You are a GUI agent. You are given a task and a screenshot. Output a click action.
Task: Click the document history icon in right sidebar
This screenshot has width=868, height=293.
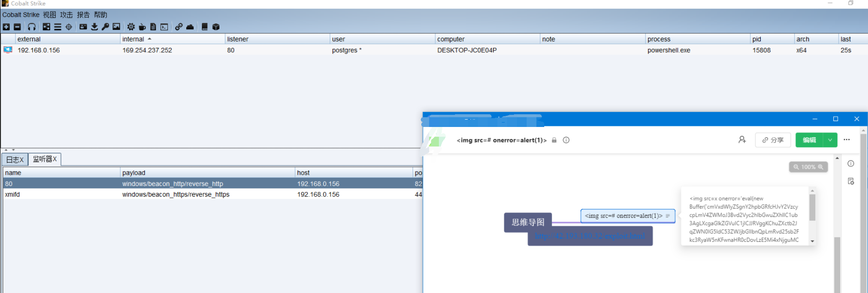click(x=851, y=181)
